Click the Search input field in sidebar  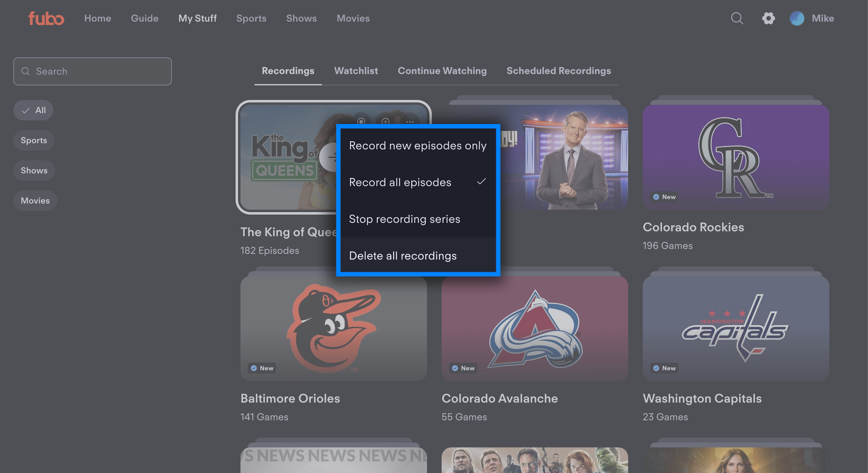pos(93,71)
